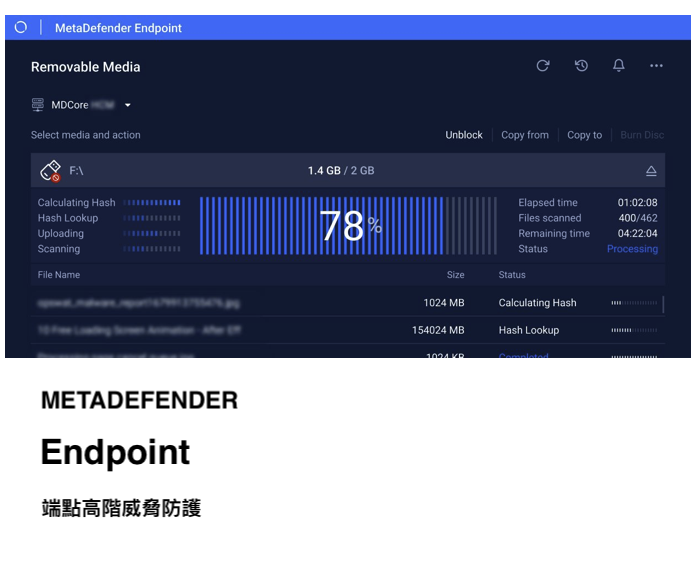
Task: Choose the Copy to action
Action: (584, 135)
